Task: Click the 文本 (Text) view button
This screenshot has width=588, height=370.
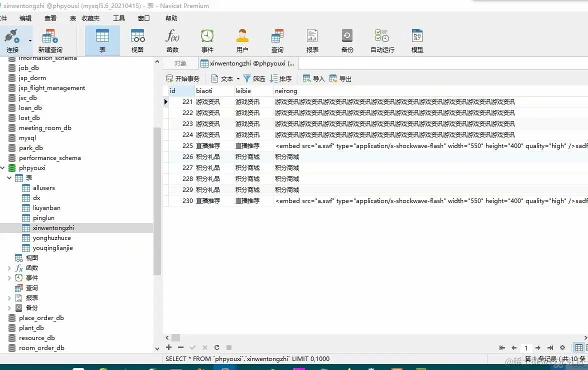Action: pos(222,78)
